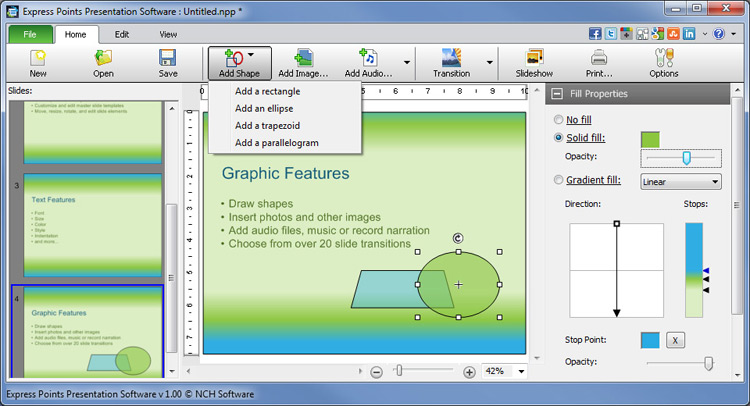This screenshot has height=406, width=750.
Task: Select the No fill radio button
Action: click(x=558, y=119)
